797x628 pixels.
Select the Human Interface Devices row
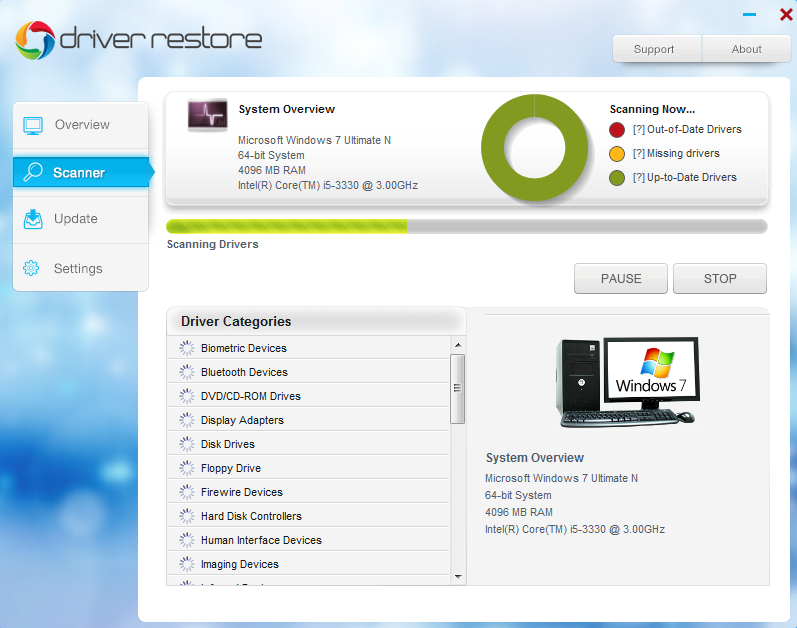click(308, 540)
